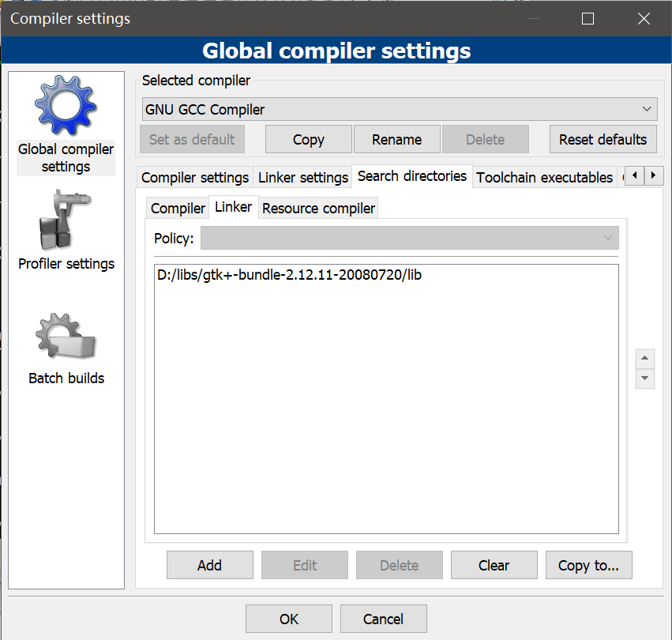The height and width of the screenshot is (640, 672).
Task: Select the Global compiler settings gear icon
Action: (66, 107)
